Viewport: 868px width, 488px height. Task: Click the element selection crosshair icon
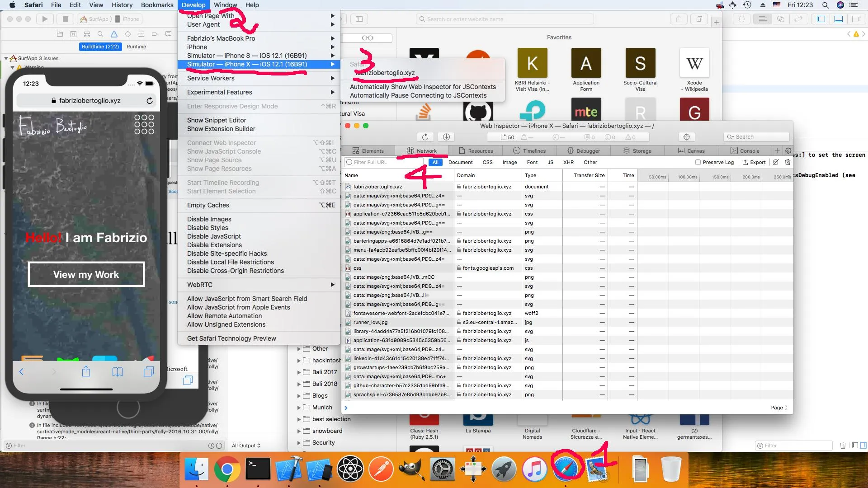(687, 137)
